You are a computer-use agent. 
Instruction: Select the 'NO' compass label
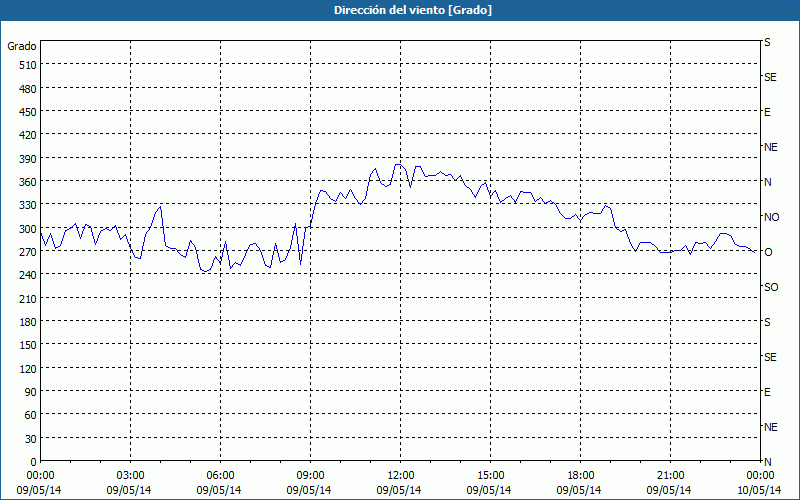[771, 217]
